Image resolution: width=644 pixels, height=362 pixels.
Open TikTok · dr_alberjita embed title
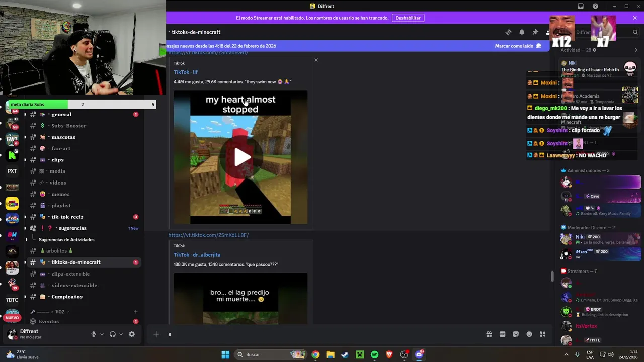coord(197,255)
